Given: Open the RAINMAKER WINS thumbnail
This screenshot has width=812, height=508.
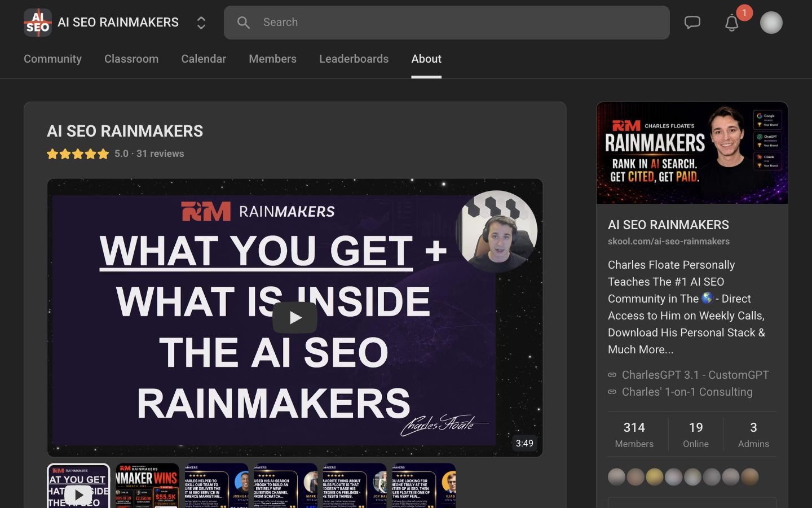Looking at the screenshot, I should [x=147, y=486].
